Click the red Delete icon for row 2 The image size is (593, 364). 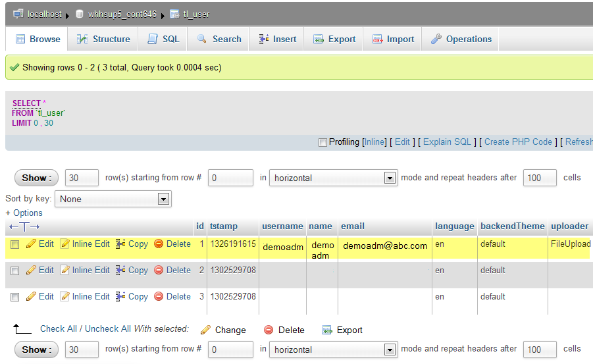click(159, 271)
